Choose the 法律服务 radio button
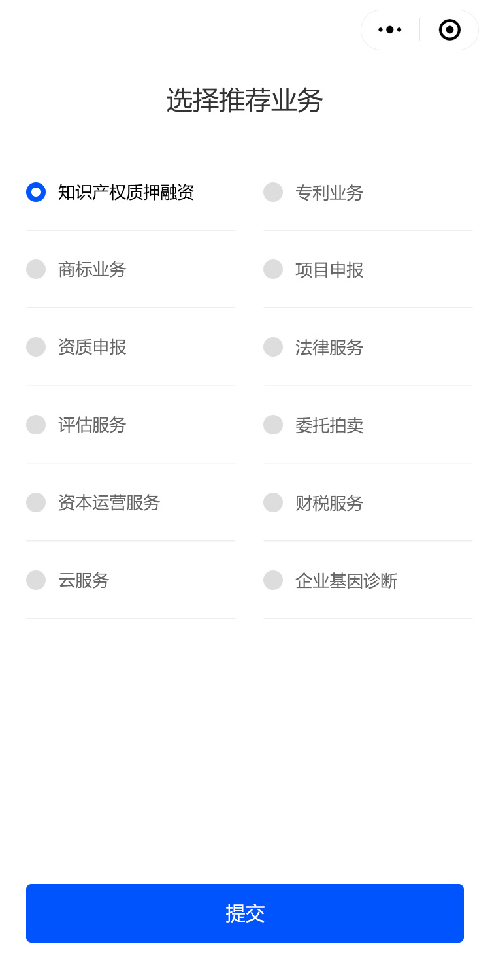The image size is (490, 980). (273, 347)
